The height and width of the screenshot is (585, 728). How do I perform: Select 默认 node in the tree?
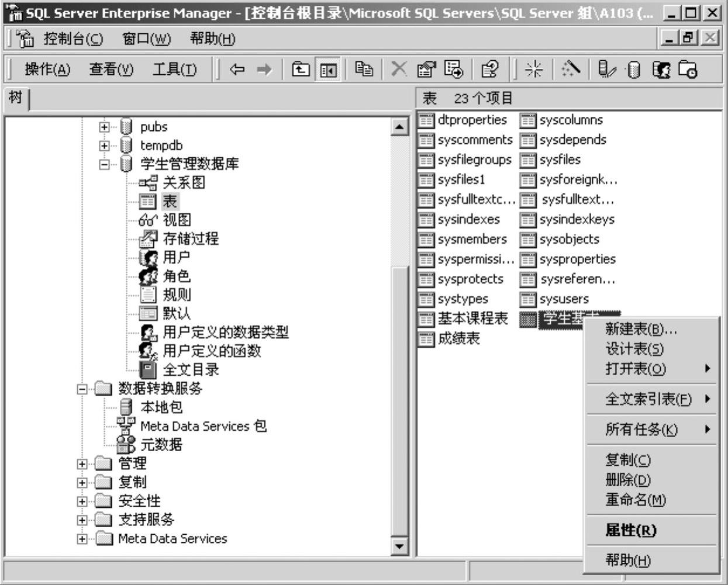pyautogui.click(x=176, y=313)
